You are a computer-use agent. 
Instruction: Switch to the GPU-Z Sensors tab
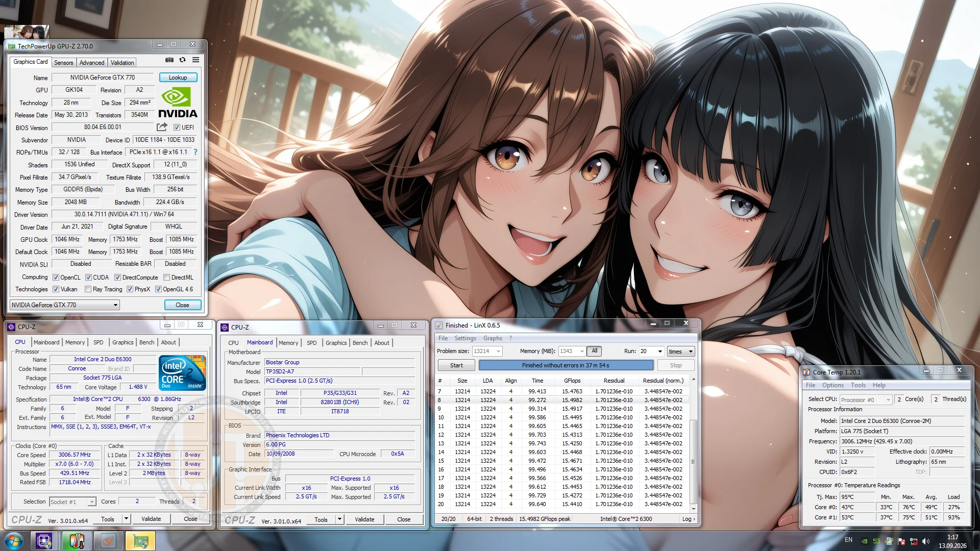coord(64,63)
